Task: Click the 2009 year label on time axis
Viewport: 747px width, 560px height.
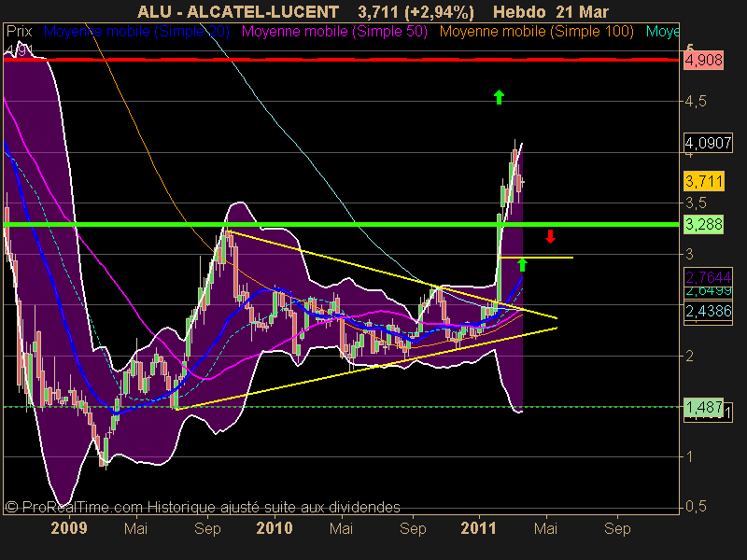Action: point(69,528)
